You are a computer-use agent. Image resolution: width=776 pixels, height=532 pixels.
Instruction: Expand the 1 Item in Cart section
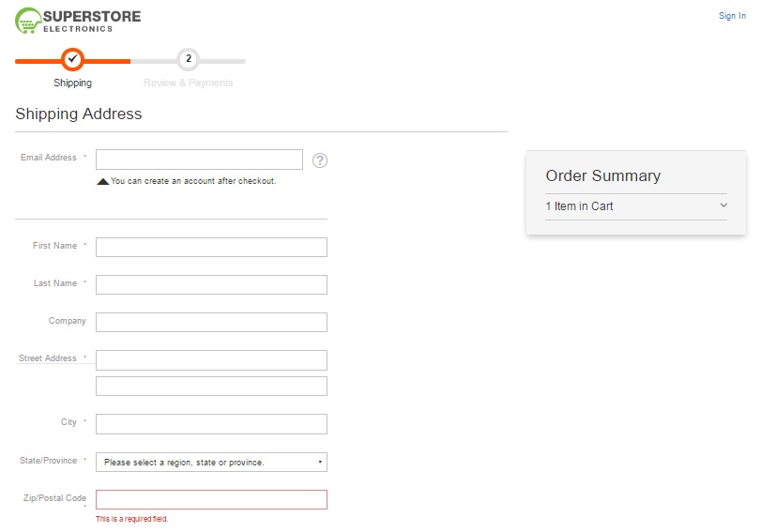tap(580, 206)
